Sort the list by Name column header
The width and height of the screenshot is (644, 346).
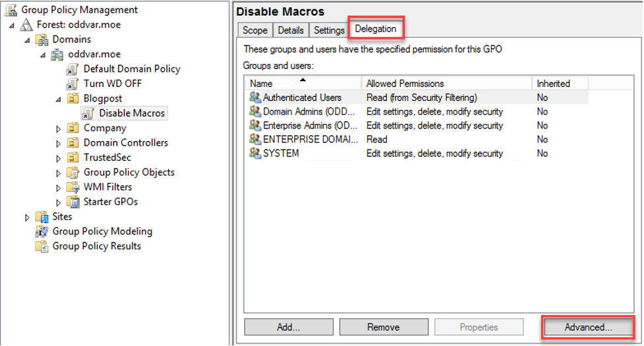(303, 83)
